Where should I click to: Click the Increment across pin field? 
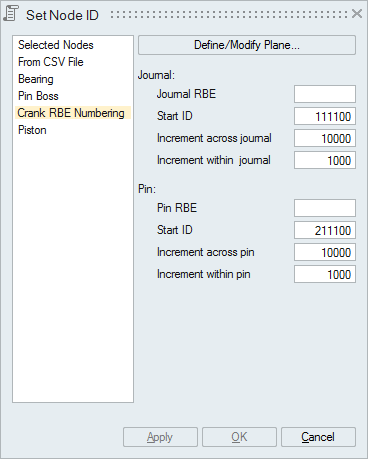tap(325, 252)
